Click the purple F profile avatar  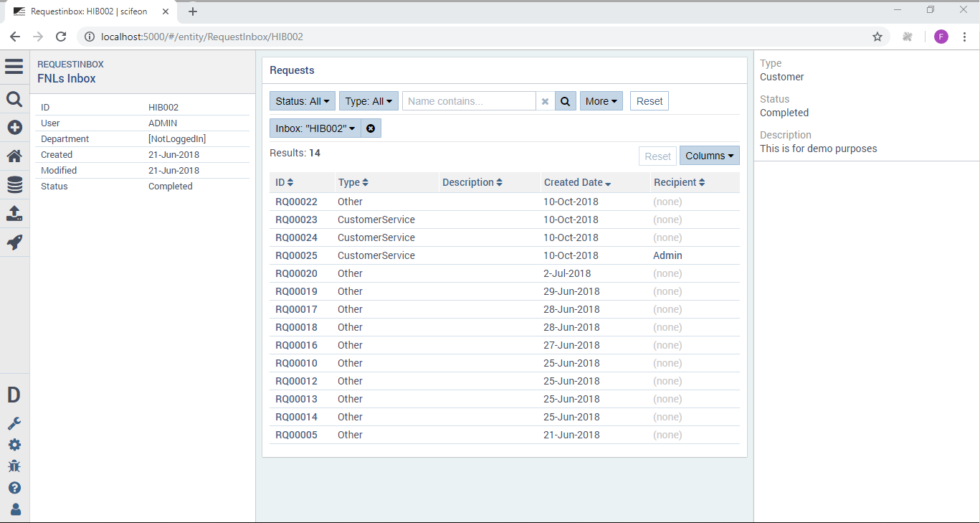941,37
